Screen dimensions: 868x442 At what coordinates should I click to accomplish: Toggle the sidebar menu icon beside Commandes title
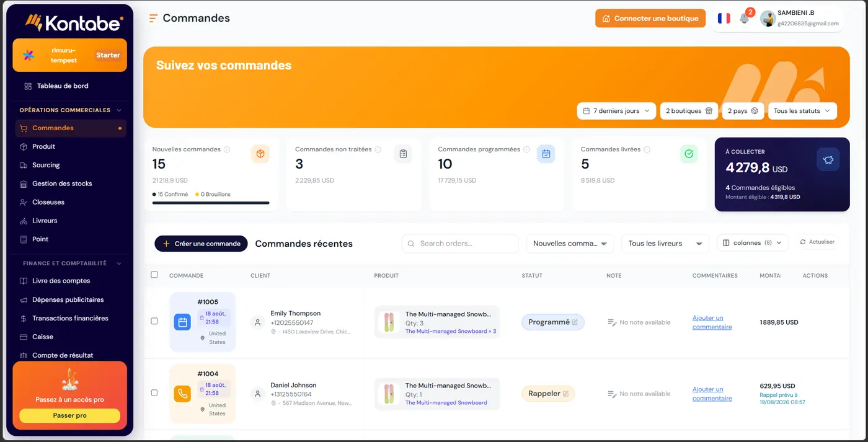pos(153,19)
